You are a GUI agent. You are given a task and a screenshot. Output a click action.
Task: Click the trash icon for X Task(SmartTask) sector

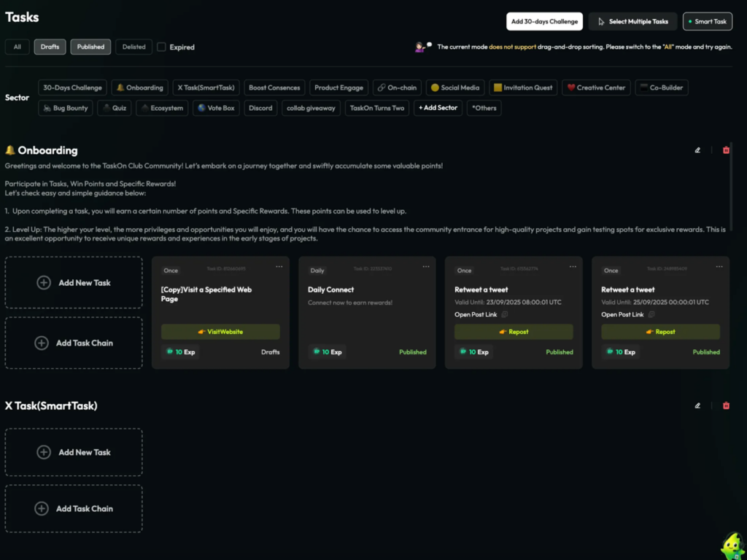click(726, 405)
